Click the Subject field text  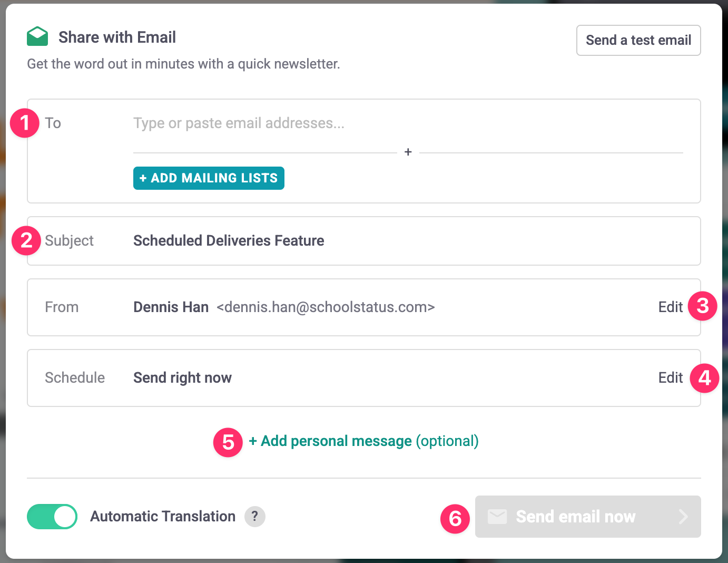pyautogui.click(x=229, y=240)
